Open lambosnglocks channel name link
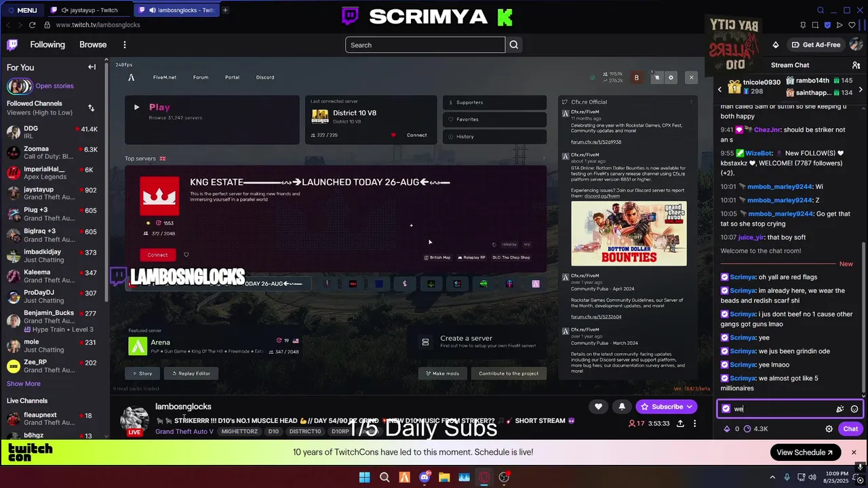This screenshot has height=488, width=868. [x=183, y=407]
